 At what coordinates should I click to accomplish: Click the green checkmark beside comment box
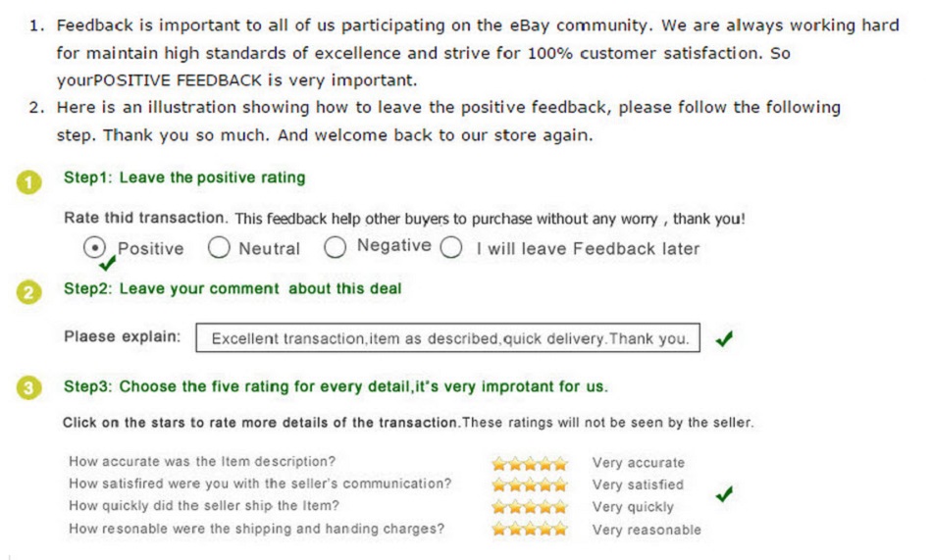[724, 339]
